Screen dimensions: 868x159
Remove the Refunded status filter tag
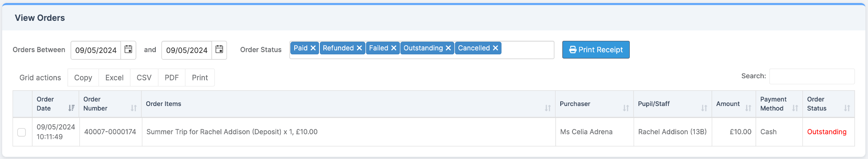coord(359,48)
